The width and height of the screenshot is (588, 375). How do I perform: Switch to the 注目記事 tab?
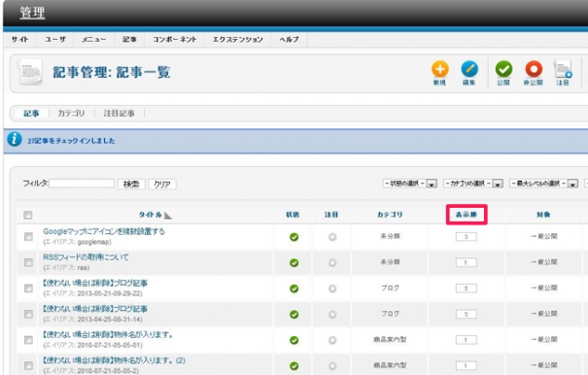coord(119,114)
